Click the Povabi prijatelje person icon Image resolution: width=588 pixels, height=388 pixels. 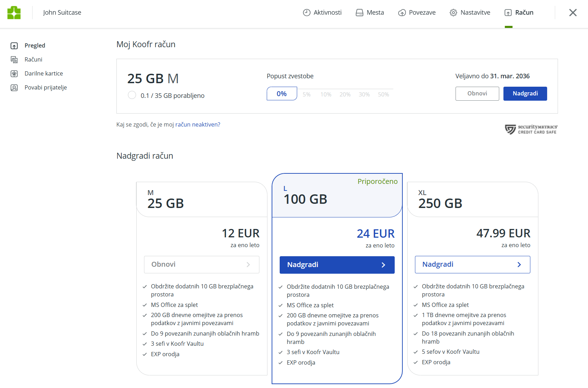coord(14,87)
